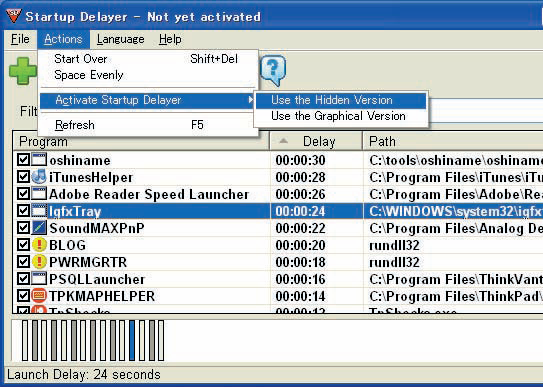This screenshot has width=543, height=387.
Task: Toggle the IgfxTray checkbox
Action: pyautogui.click(x=23, y=210)
